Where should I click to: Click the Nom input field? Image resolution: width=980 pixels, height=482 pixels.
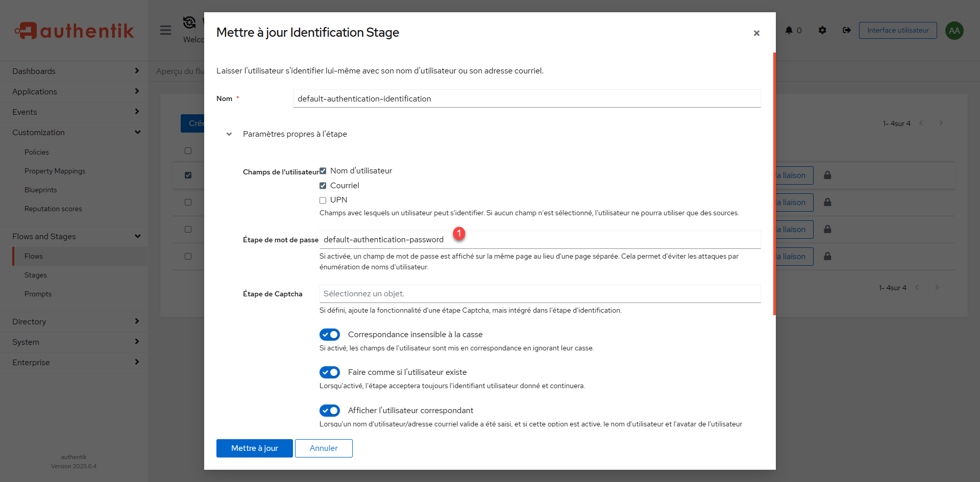526,99
